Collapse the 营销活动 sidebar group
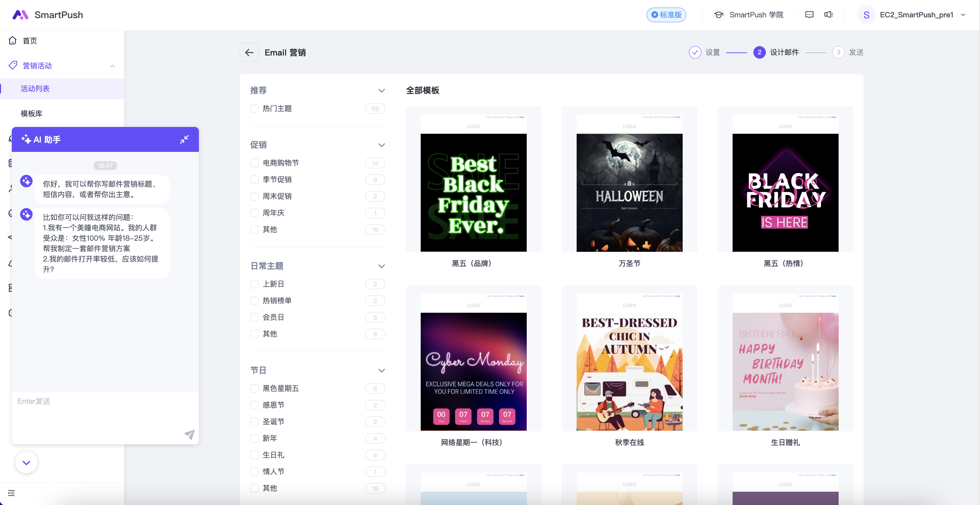This screenshot has width=980, height=505. click(112, 66)
